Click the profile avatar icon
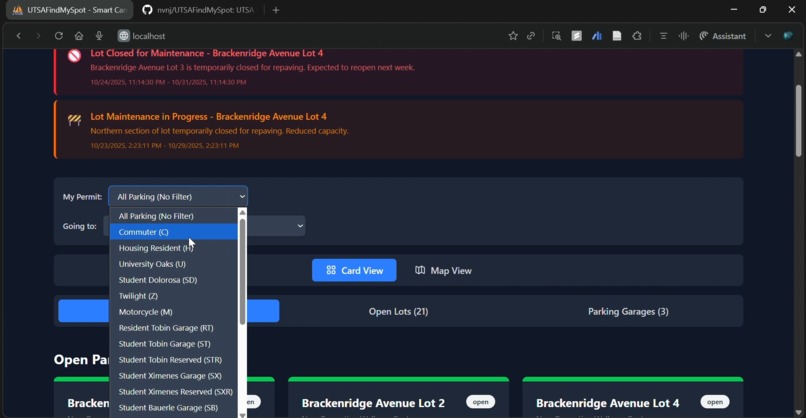Screen dimensions: 806x418 tap(788, 35)
